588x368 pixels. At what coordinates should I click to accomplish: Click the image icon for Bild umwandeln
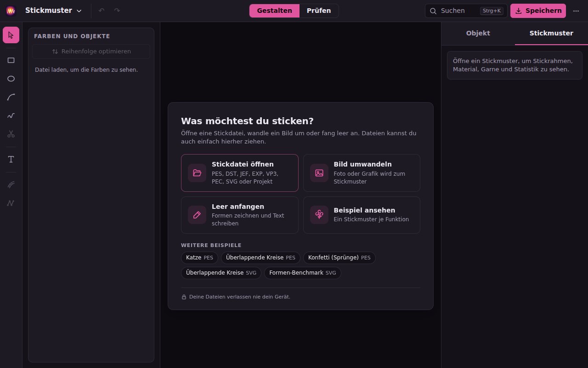[x=319, y=173]
